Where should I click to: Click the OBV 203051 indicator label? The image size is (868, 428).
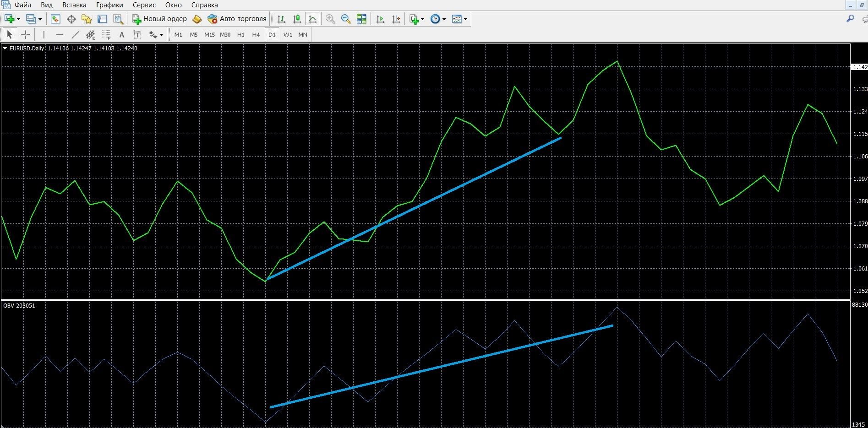19,305
